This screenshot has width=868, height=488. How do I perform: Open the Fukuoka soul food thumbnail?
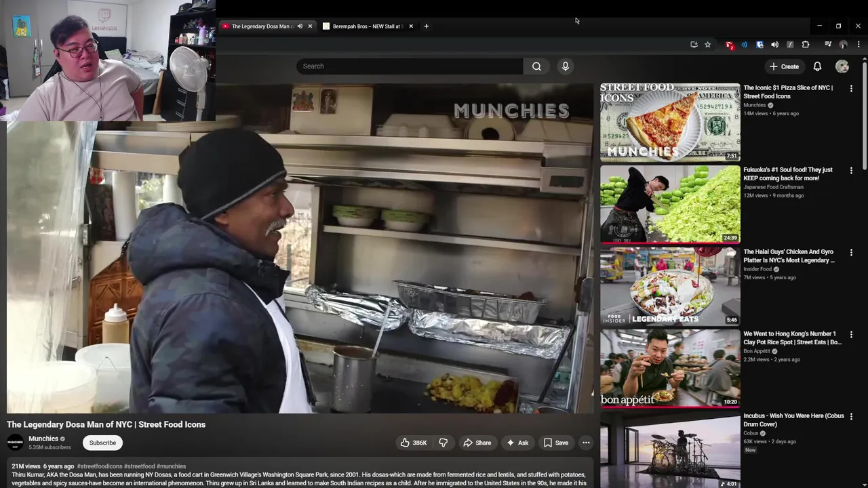[x=670, y=204]
